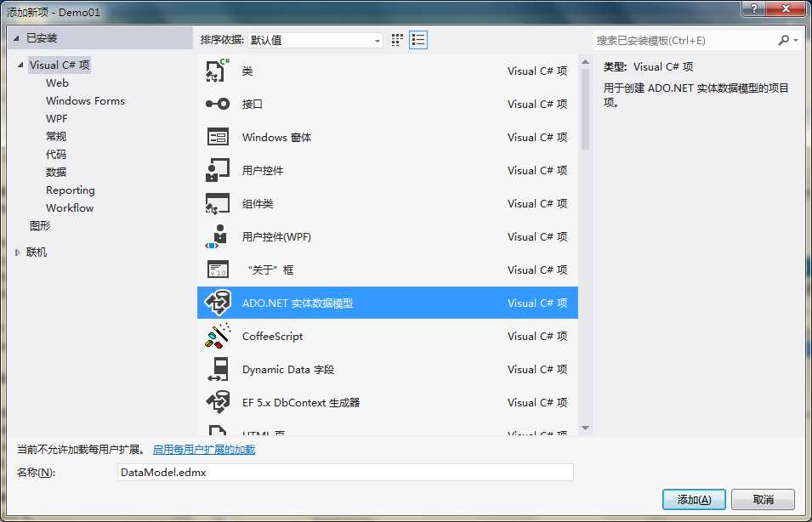The width and height of the screenshot is (812, 522).
Task: Click the 名称 name input field
Action: [x=345, y=473]
